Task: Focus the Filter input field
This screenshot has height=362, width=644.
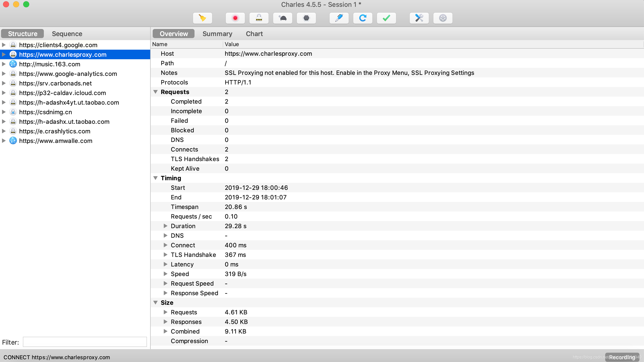Action: 85,342
